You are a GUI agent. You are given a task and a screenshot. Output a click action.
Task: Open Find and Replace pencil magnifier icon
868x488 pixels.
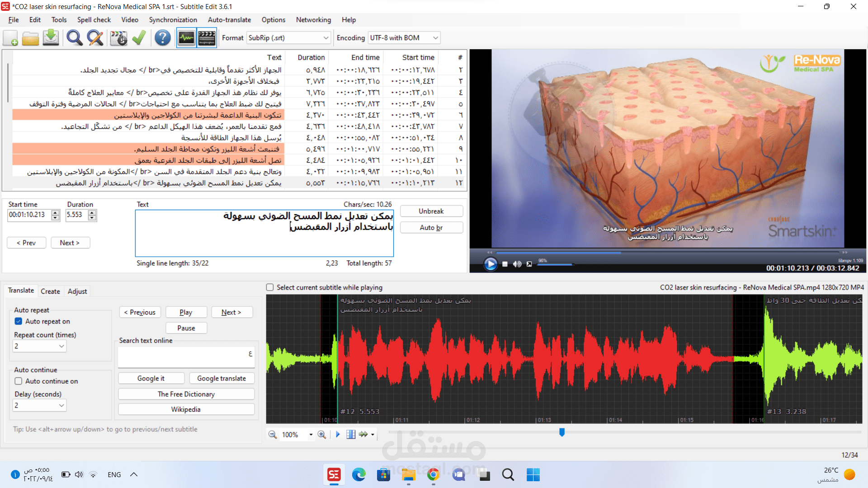(95, 38)
